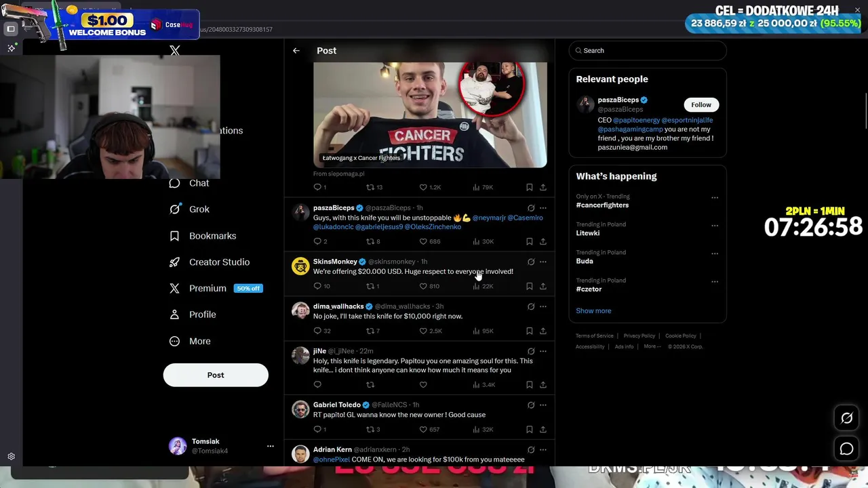Open the Grok floating button

[x=847, y=418]
